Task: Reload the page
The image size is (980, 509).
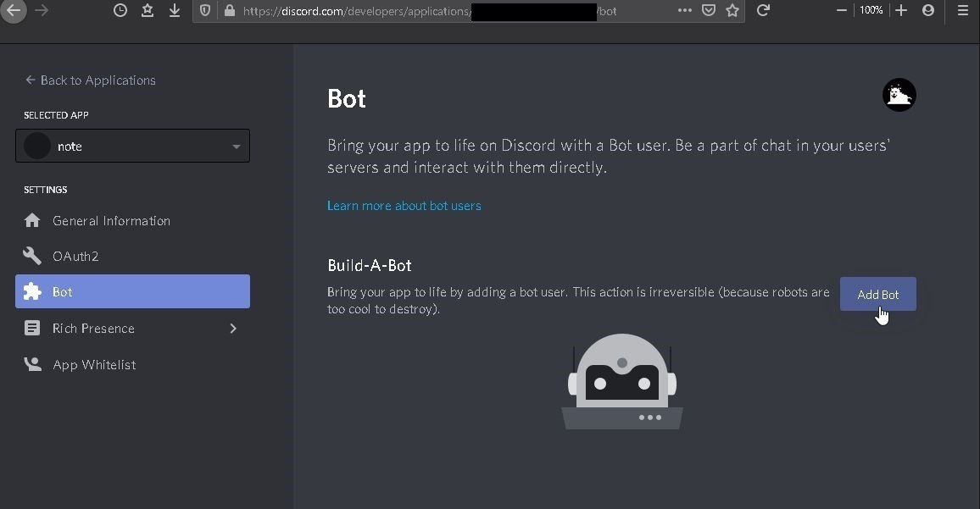Action: pyautogui.click(x=763, y=11)
